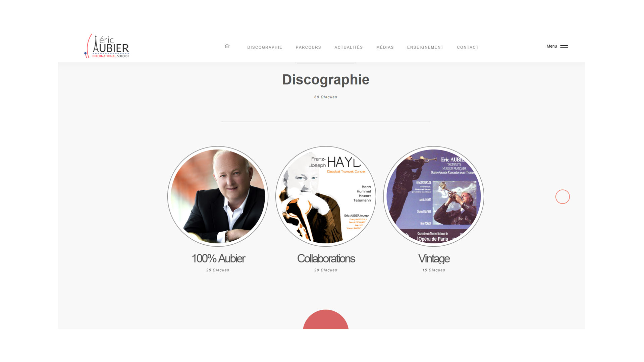Open the PARCOURS menu item

pyautogui.click(x=308, y=47)
